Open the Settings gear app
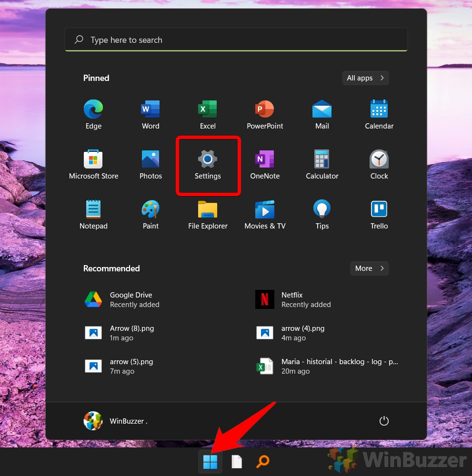472x476 pixels. (208, 165)
